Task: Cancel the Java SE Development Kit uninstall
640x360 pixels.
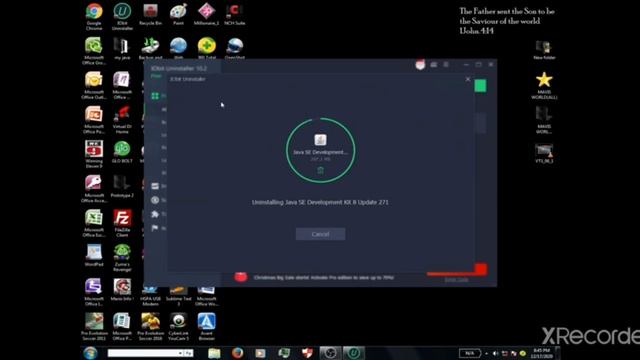Action: click(x=320, y=234)
